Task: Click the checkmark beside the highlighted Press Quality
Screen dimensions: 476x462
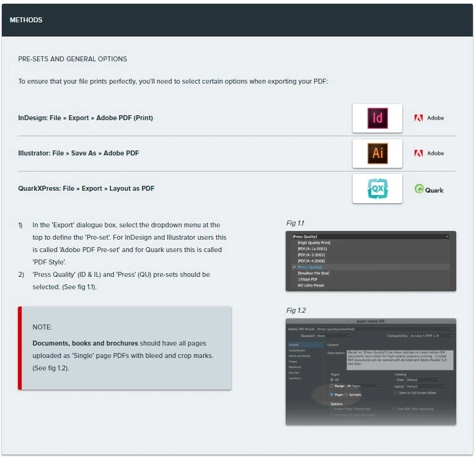Action: click(x=294, y=267)
